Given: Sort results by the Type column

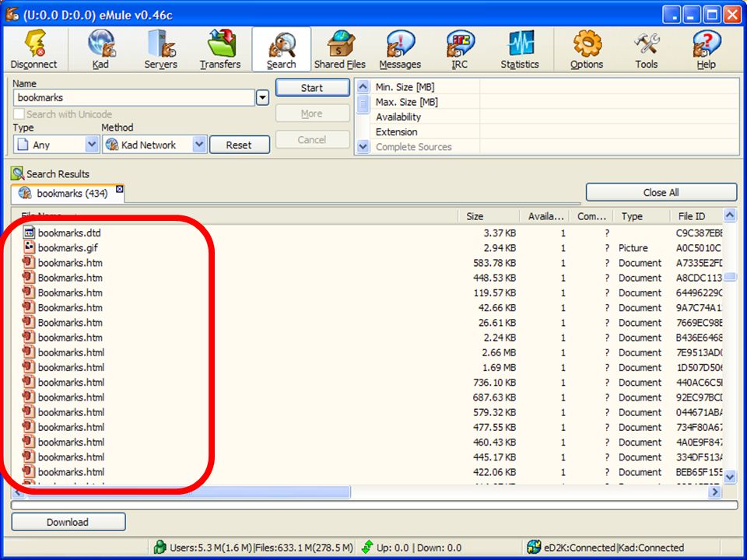Looking at the screenshot, I should 640,216.
